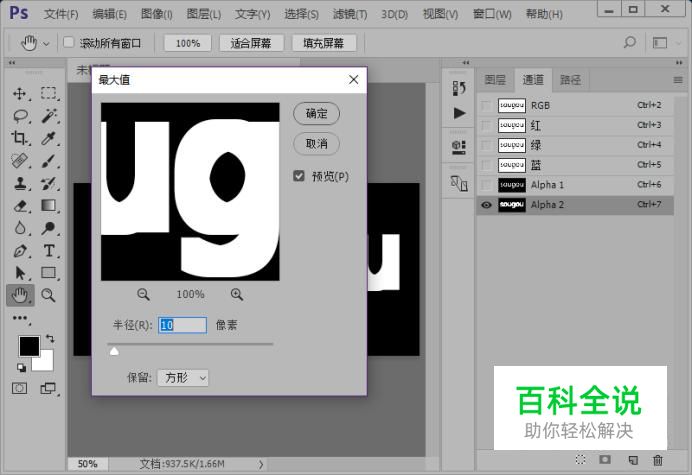Select the Move tool
692x475 pixels.
point(20,94)
